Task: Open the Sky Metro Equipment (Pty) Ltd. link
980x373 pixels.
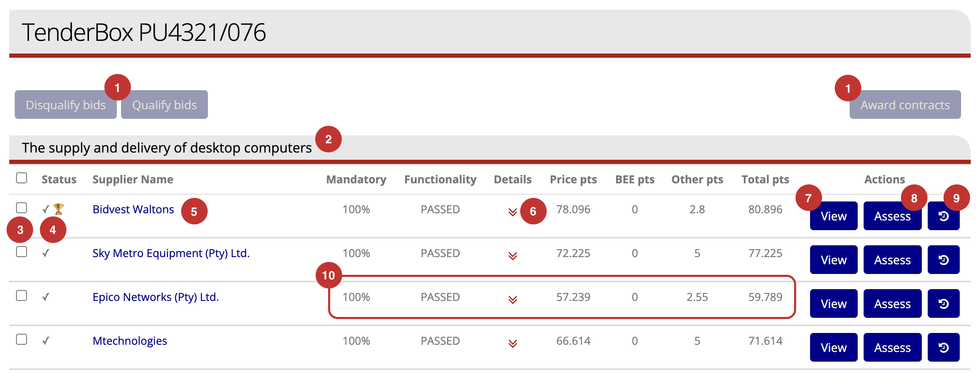Action: pyautogui.click(x=171, y=253)
